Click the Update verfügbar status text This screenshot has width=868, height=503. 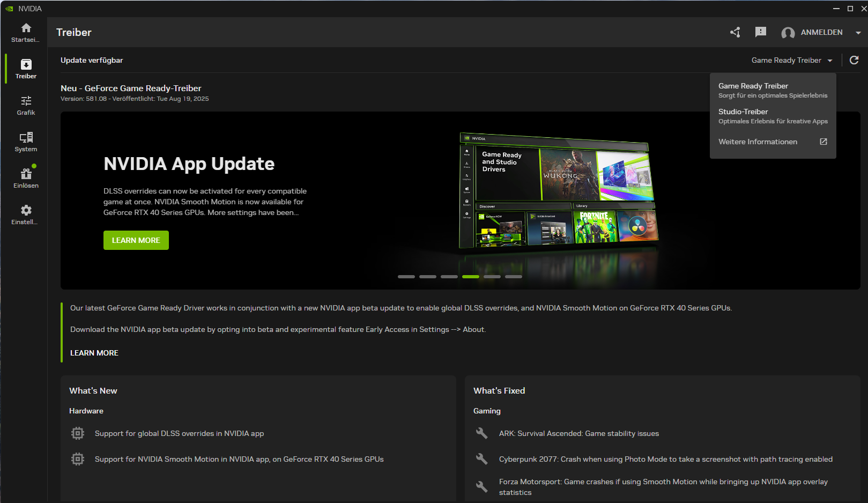coord(92,60)
